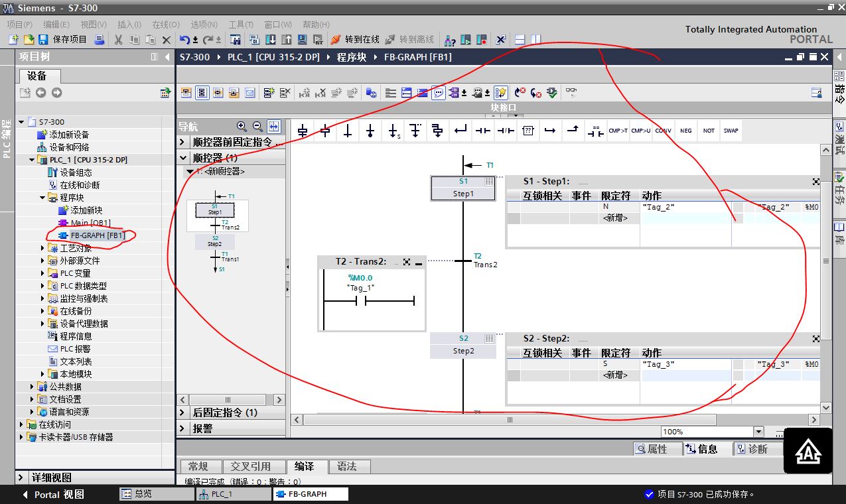The height and width of the screenshot is (504, 846).
Task: Click the open project folder icon
Action: pyautogui.click(x=29, y=40)
